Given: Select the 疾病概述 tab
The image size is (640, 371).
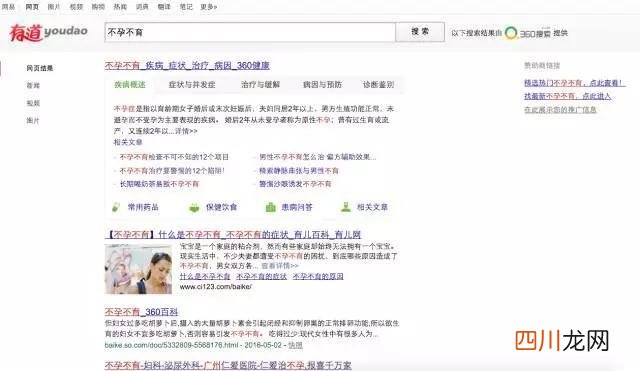Looking at the screenshot, I should (130, 85).
